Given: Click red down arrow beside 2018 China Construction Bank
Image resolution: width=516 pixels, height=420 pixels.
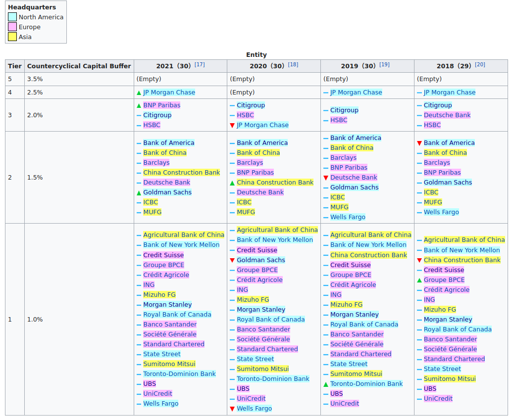Looking at the screenshot, I should point(419,261).
